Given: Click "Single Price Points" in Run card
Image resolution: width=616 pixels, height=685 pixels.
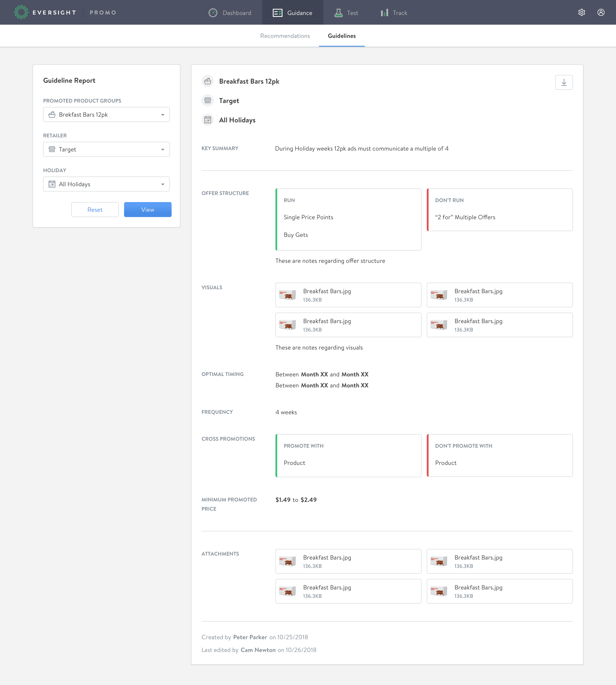Looking at the screenshot, I should point(308,217).
